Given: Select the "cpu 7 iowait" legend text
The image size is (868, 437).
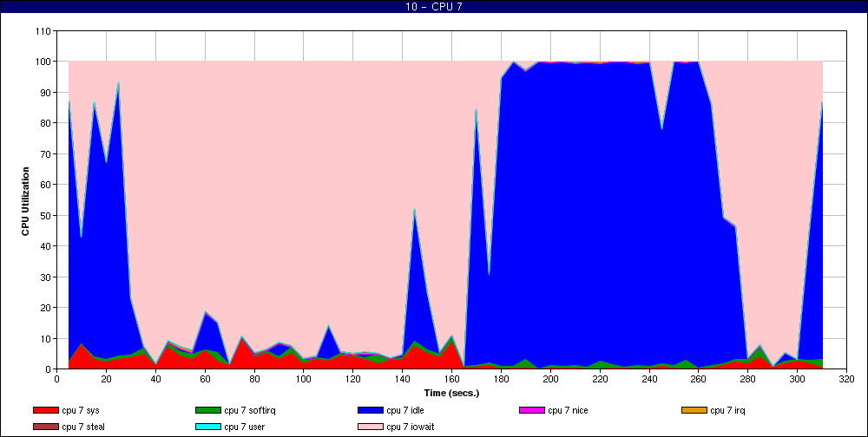Looking at the screenshot, I should (x=413, y=427).
